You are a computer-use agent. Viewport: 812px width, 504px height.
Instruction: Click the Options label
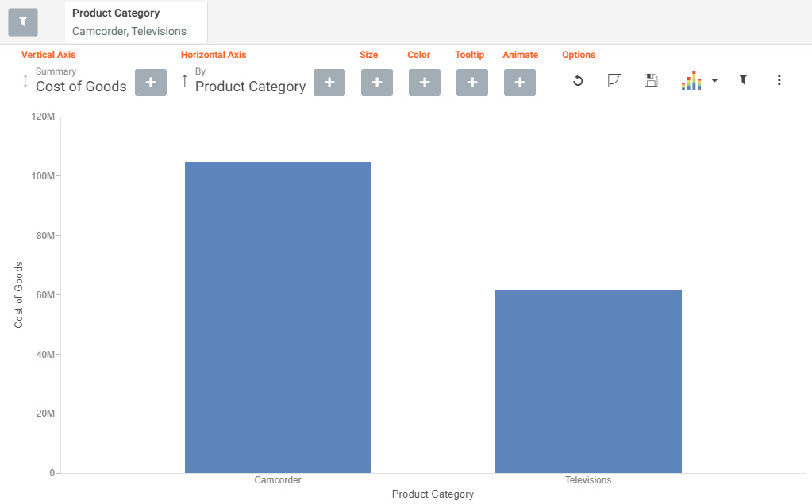point(578,55)
